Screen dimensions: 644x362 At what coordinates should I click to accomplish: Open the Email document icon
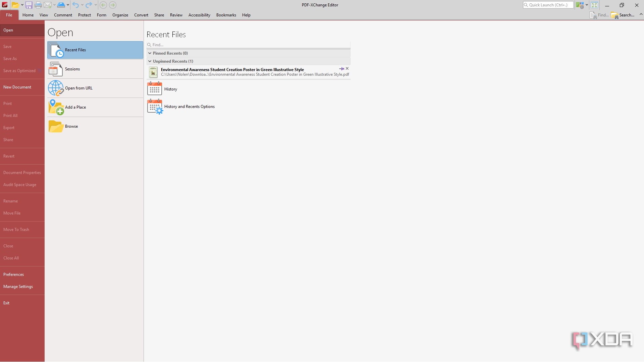point(48,5)
